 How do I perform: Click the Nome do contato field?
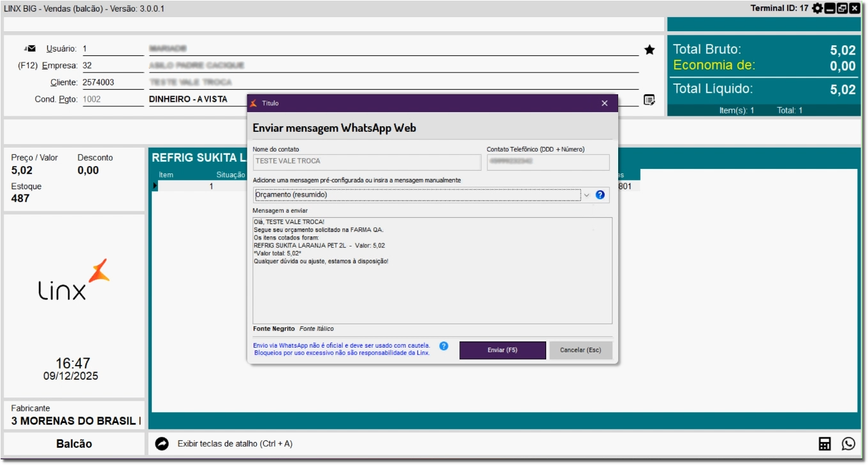click(367, 162)
